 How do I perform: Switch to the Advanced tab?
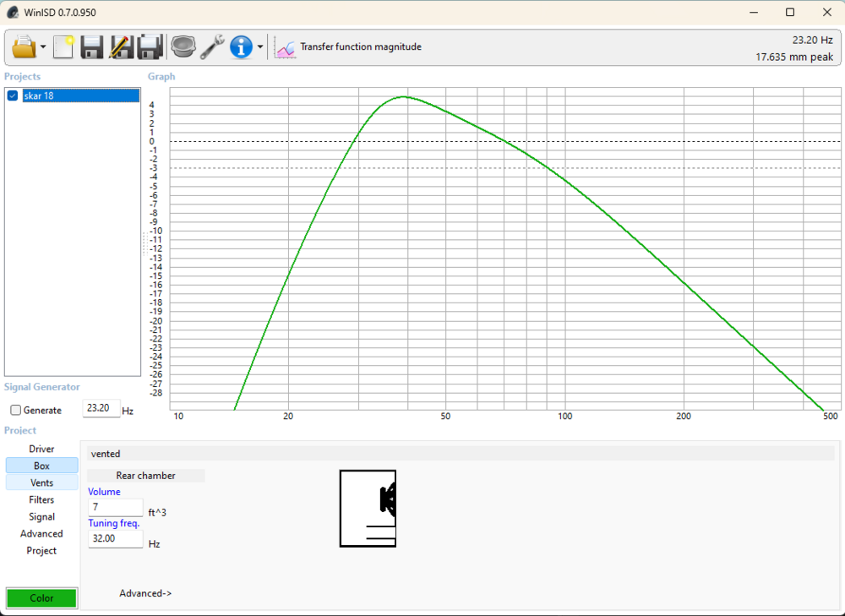(41, 533)
